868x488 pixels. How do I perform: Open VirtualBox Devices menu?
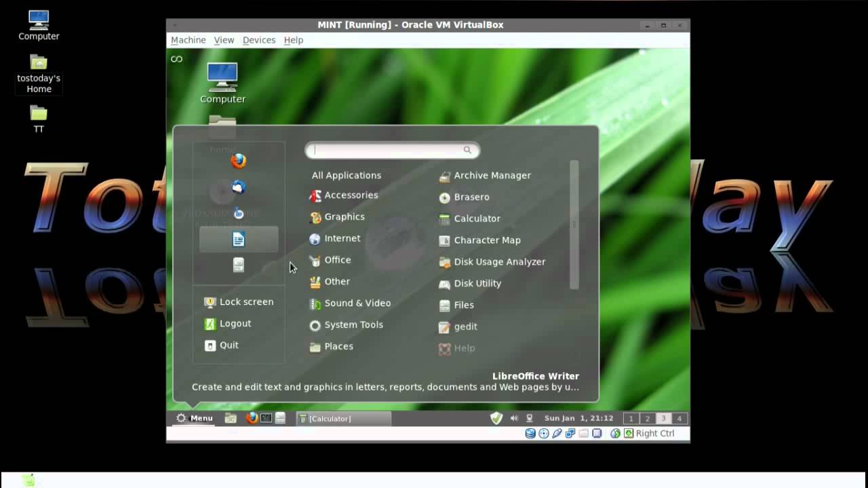pos(259,40)
